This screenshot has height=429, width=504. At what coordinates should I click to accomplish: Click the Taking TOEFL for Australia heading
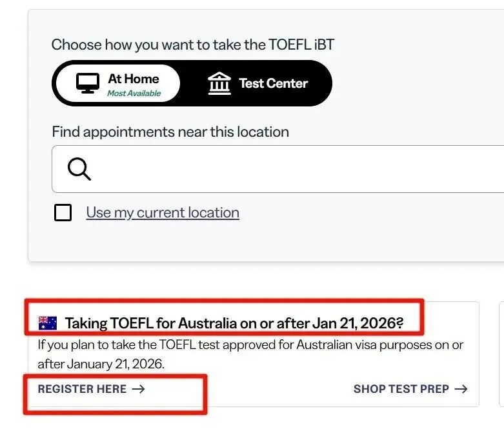pos(234,323)
